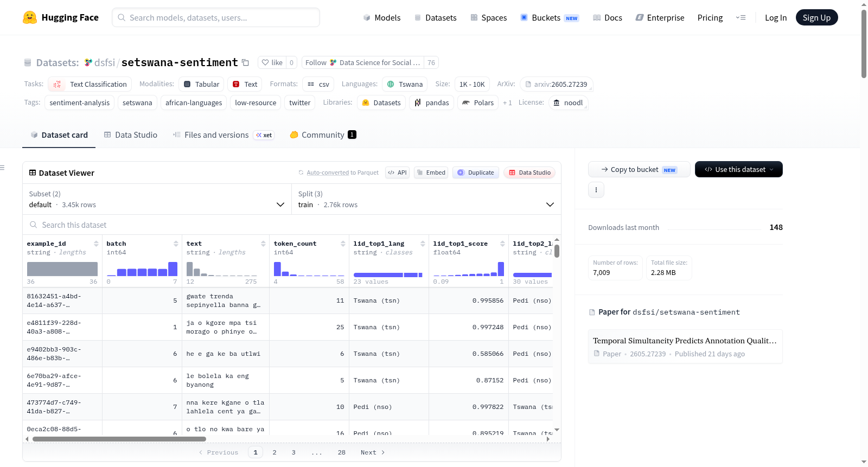Open the Community tab

323,135
